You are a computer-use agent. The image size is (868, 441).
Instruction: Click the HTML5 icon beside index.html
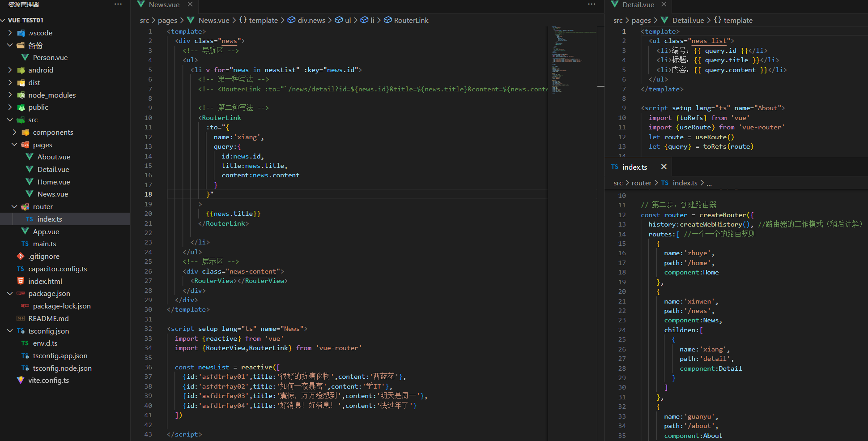pos(21,281)
